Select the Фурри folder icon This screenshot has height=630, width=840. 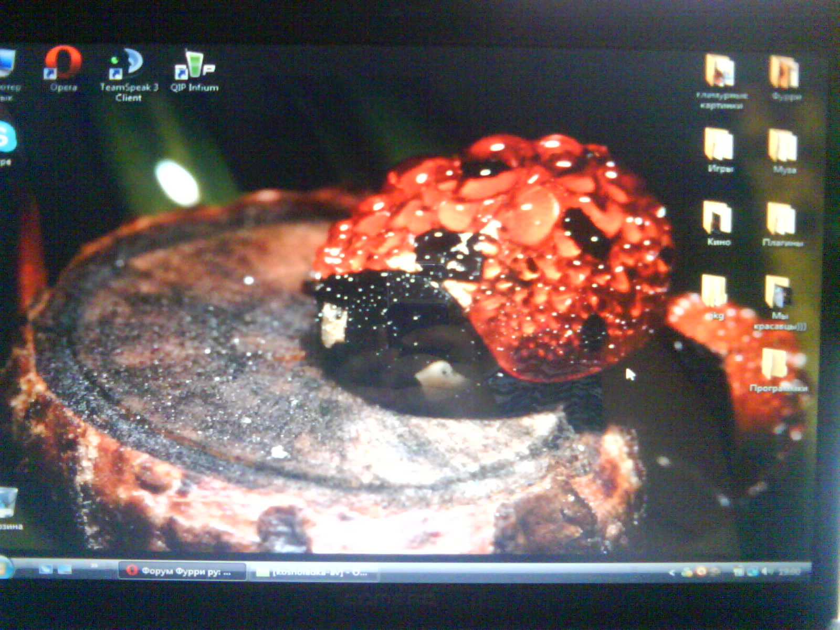[x=784, y=72]
